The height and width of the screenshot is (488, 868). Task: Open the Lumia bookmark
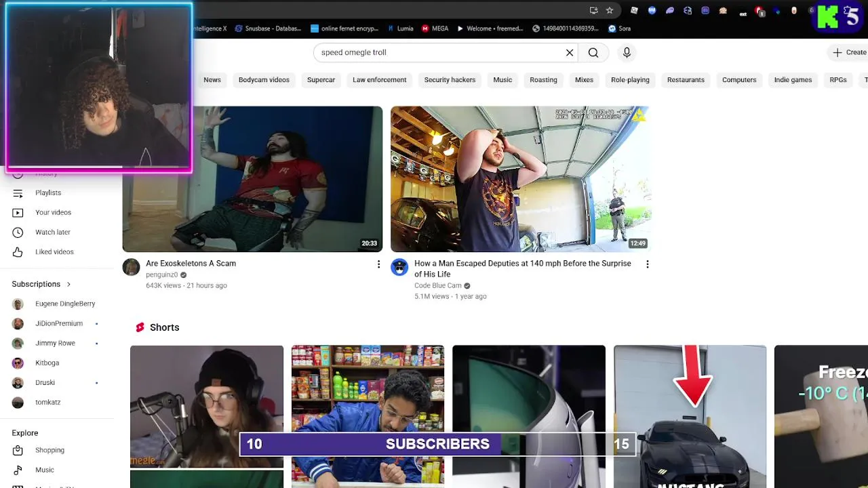(400, 28)
